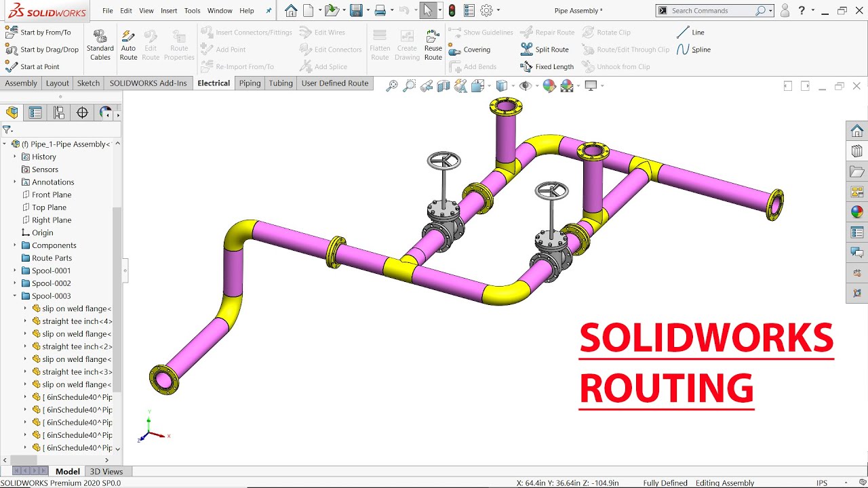Open the Options gear dropdown arrow
The height and width of the screenshot is (488, 868).
[498, 10]
